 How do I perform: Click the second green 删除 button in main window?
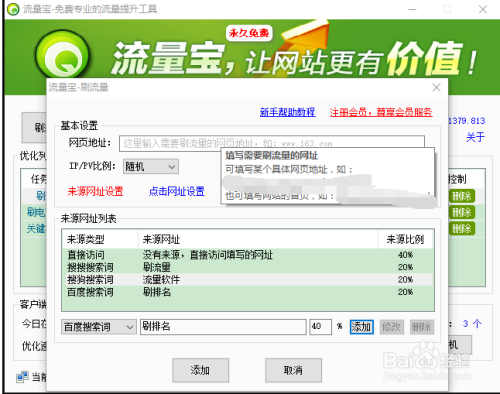point(462,212)
